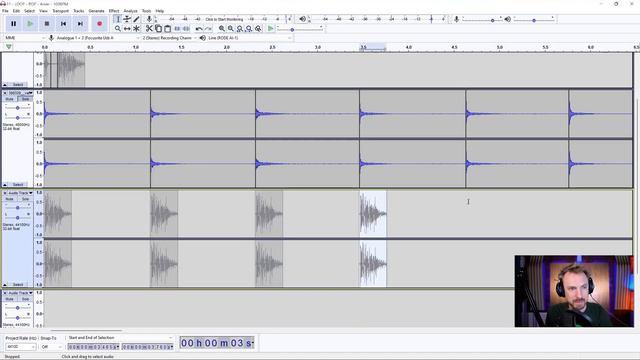The height and width of the screenshot is (360, 640).
Task: Open the Line playback device dropdown
Action: [x=250, y=38]
